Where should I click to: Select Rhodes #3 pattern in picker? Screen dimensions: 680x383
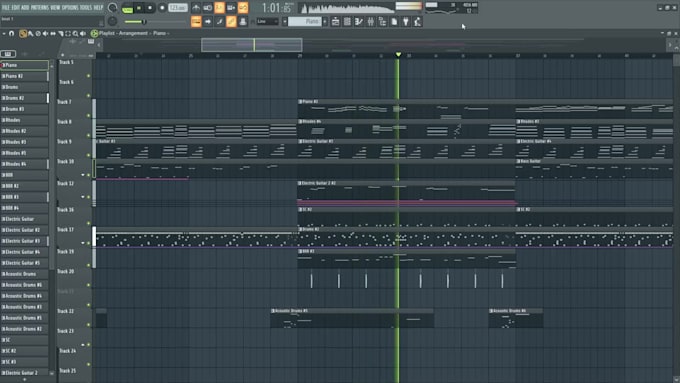point(24,142)
